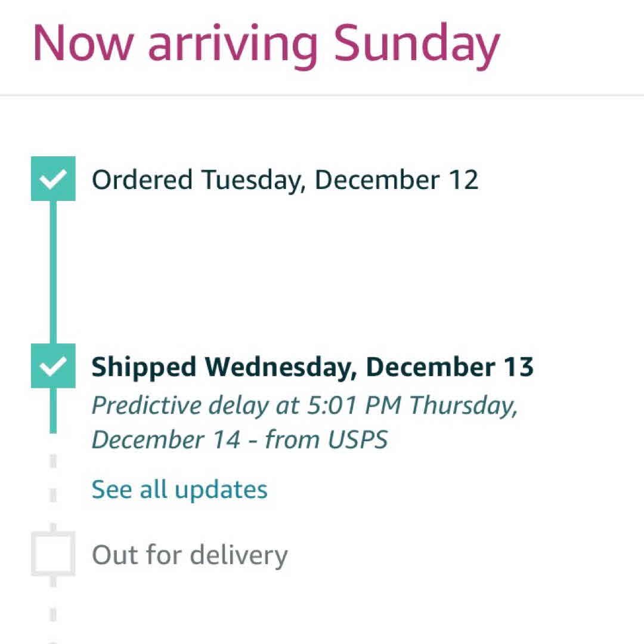Click the dashed line below Out for delivery box

coord(53,614)
